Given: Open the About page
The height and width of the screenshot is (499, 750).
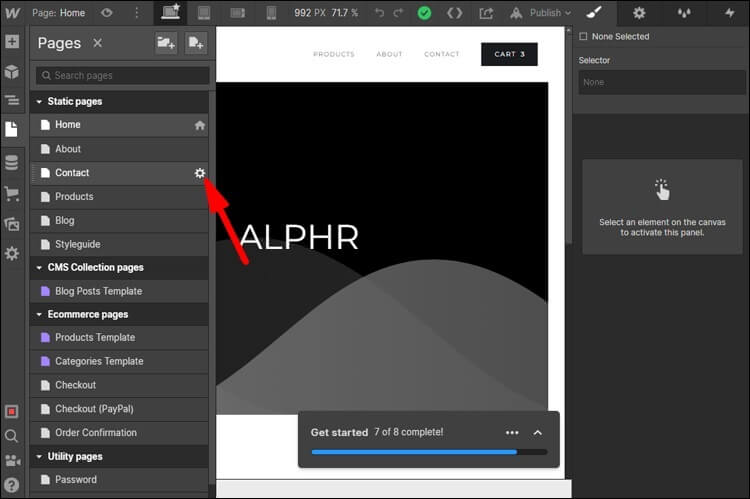Looking at the screenshot, I should point(119,149).
